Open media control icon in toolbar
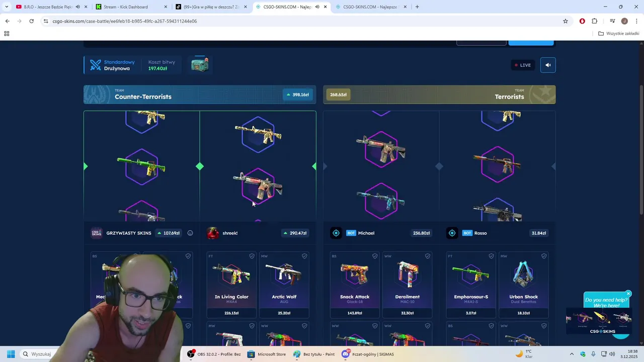Image resolution: width=644 pixels, height=362 pixels. [612, 21]
